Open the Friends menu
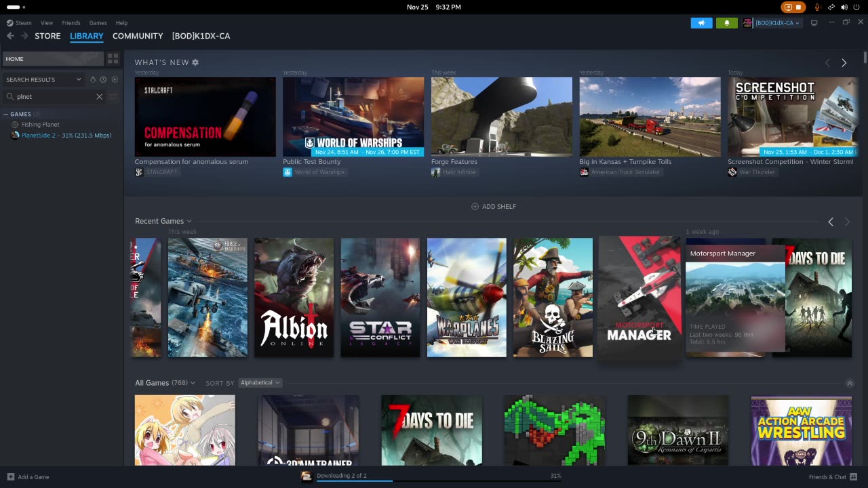The width and height of the screenshot is (868, 488). pos(71,22)
